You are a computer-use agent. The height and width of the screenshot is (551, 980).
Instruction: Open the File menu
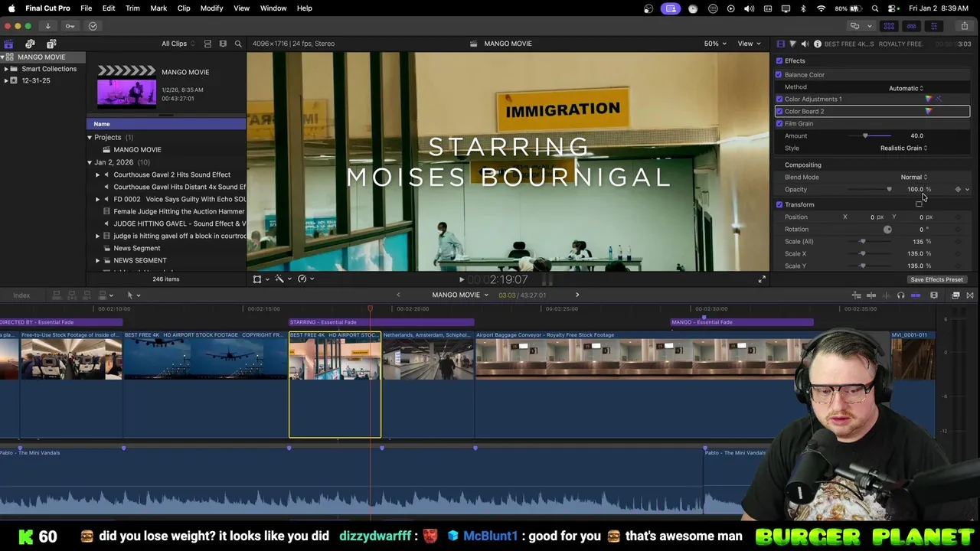point(87,8)
